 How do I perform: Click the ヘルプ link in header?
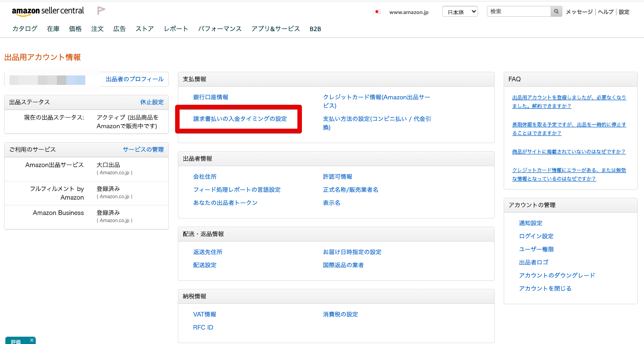pos(606,12)
